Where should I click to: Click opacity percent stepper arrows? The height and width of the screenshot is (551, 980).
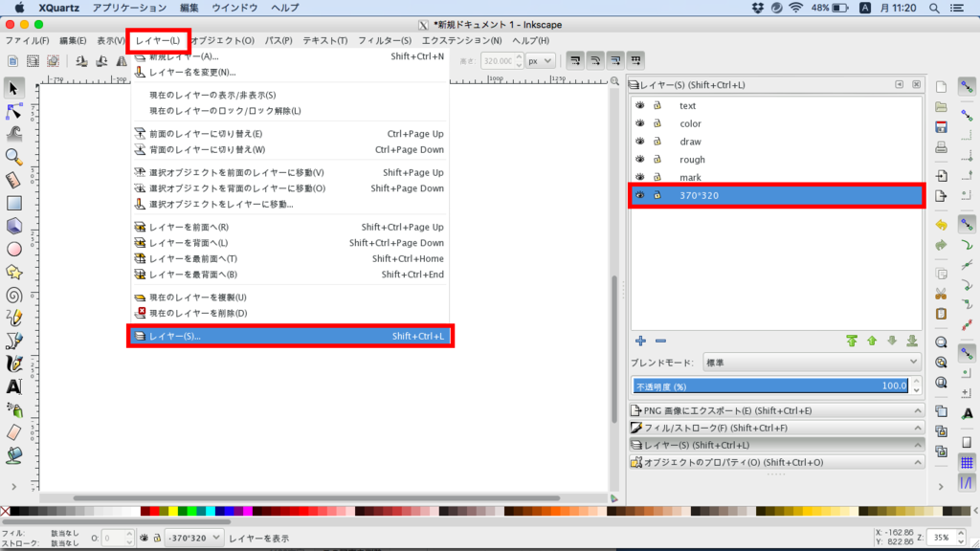pos(916,386)
